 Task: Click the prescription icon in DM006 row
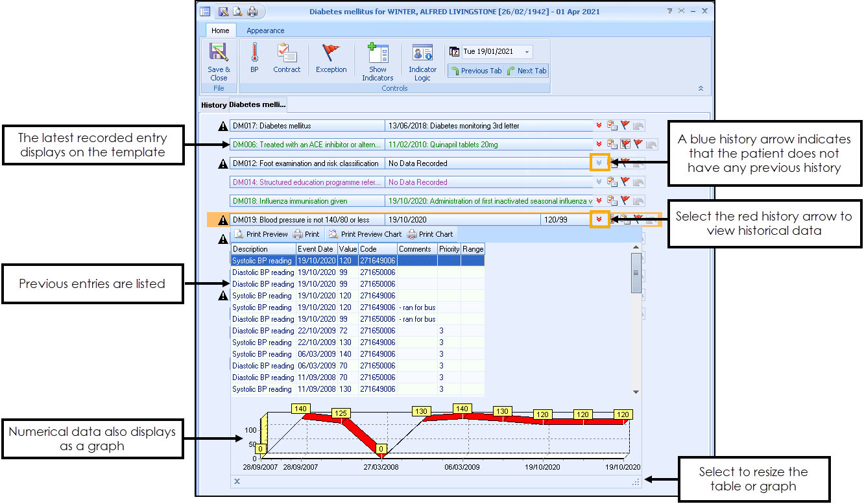[x=625, y=145]
